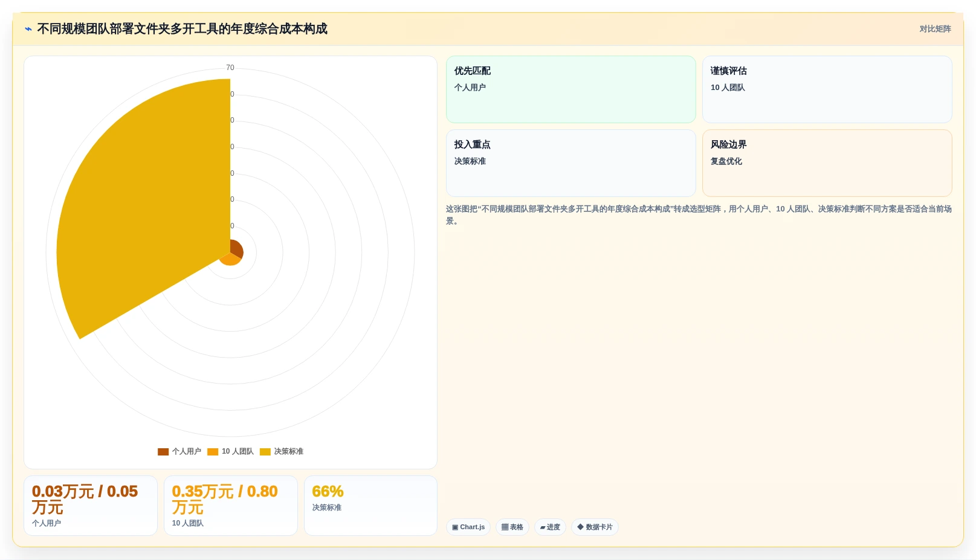Click the blue icon beside the header title
Image resolution: width=976 pixels, height=560 pixels.
28,29
